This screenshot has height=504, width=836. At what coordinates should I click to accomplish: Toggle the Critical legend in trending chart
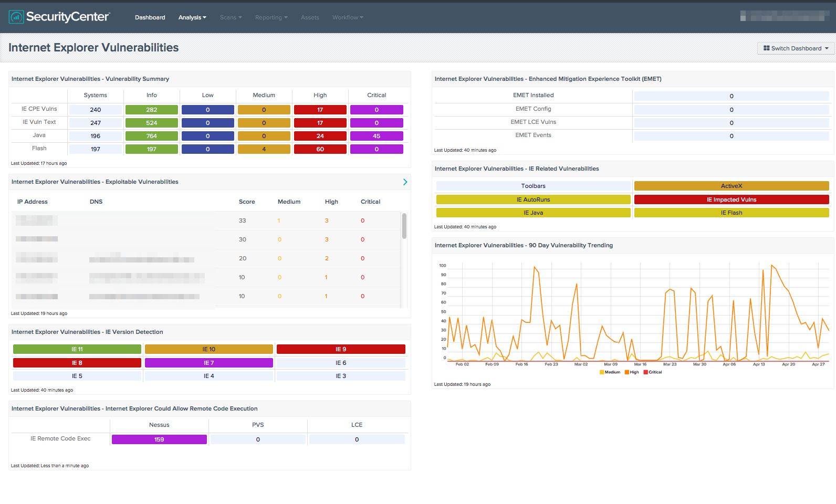(x=653, y=372)
